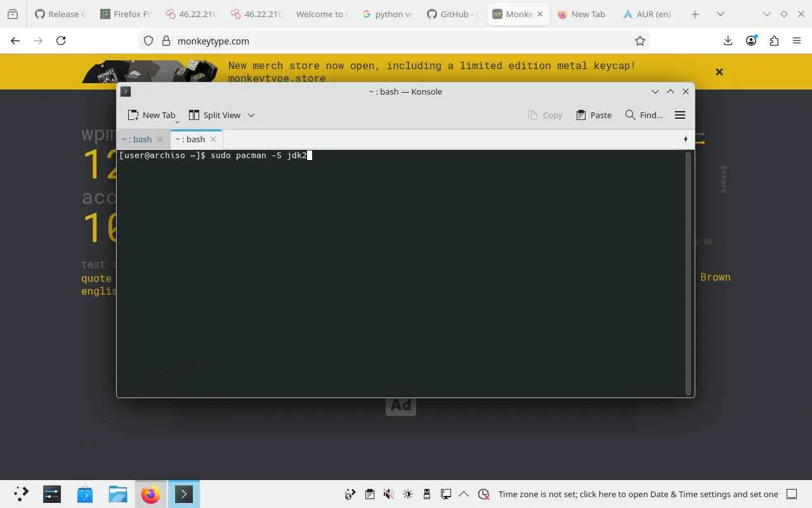Dismiss the merch store banner

719,72
